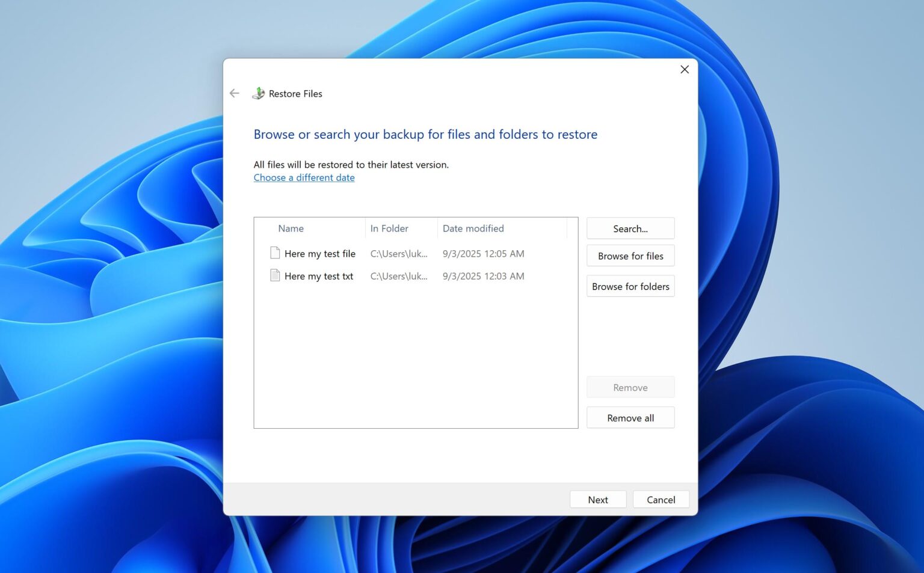Sort the list by the Name column

291,228
